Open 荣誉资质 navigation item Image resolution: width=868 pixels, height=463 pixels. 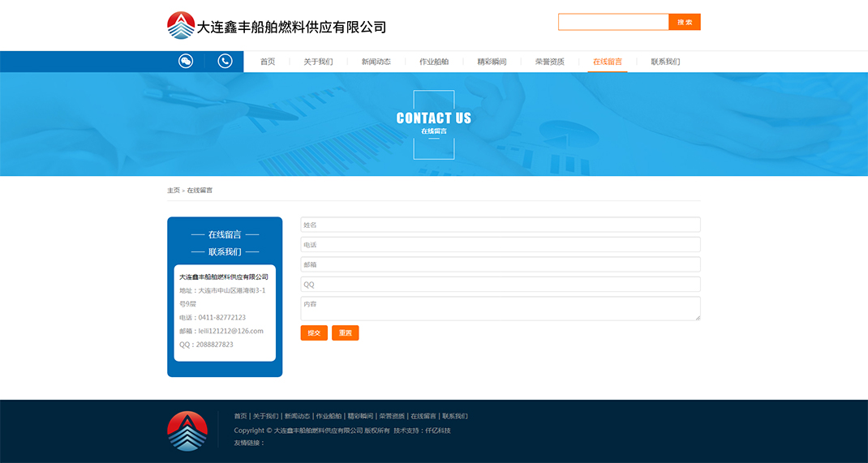549,62
